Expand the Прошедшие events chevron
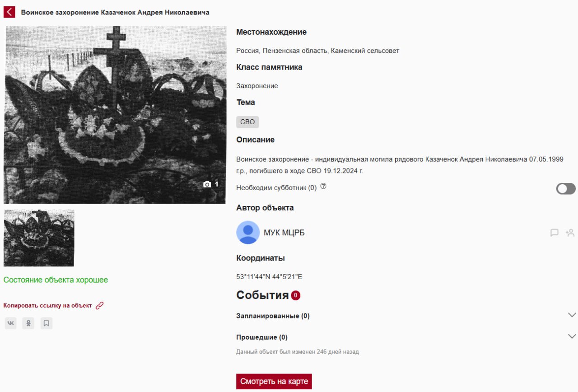Screen dimensions: 578x392 coord(572,336)
